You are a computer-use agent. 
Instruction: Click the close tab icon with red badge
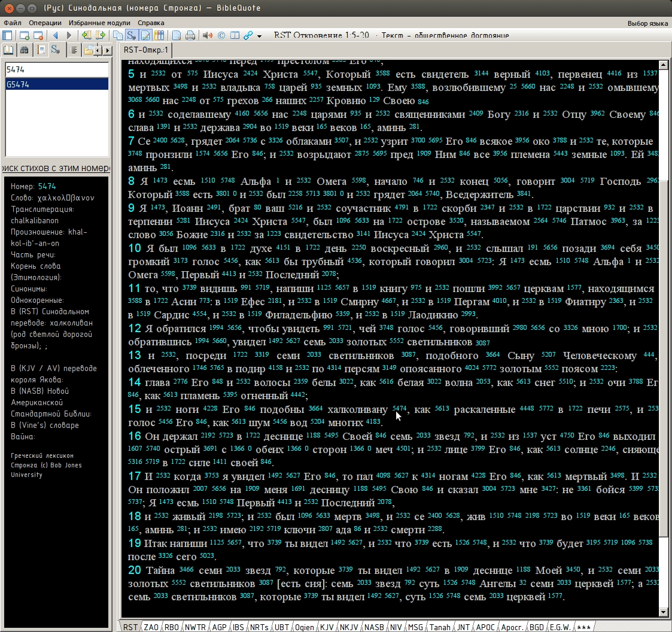pos(38,35)
